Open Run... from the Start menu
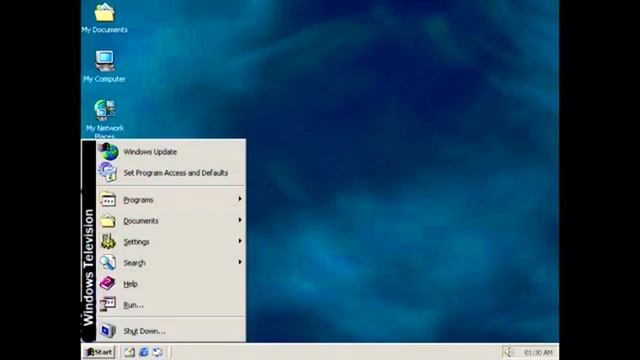640x360 pixels. point(171,304)
